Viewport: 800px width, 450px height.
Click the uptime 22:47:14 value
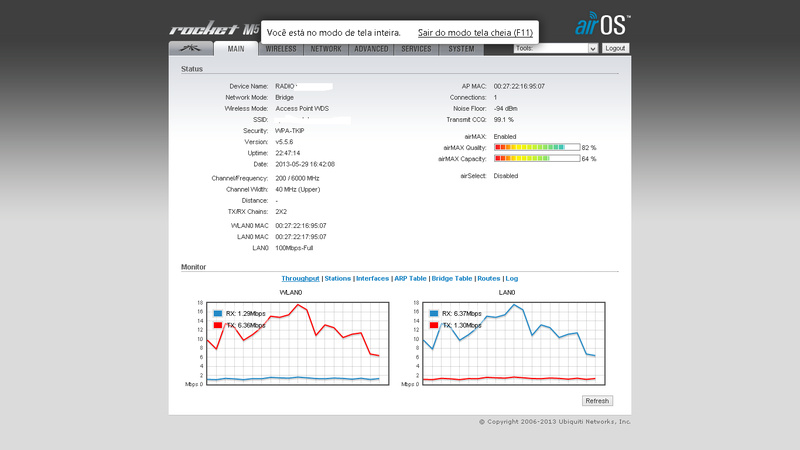click(x=288, y=154)
